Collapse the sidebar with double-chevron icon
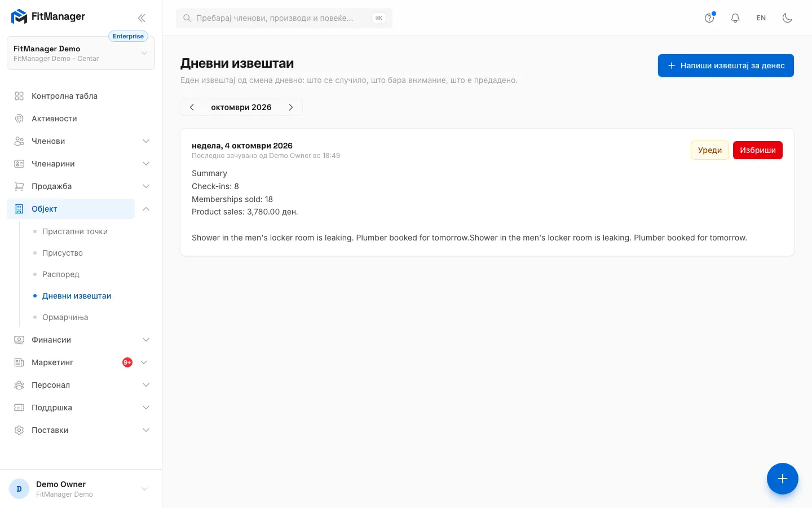Screen dimensions: 812x508 142,18
